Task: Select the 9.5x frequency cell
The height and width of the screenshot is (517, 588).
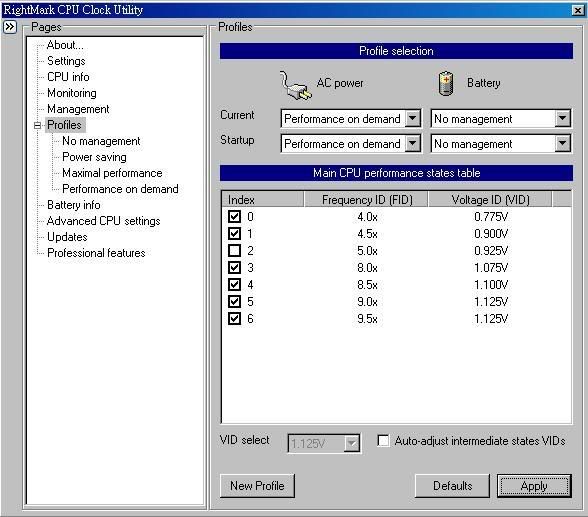Action: pos(367,319)
